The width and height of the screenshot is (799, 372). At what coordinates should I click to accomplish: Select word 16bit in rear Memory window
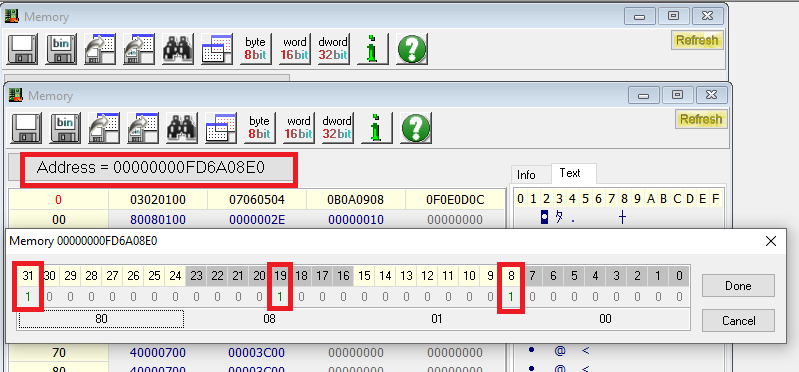pos(294,49)
